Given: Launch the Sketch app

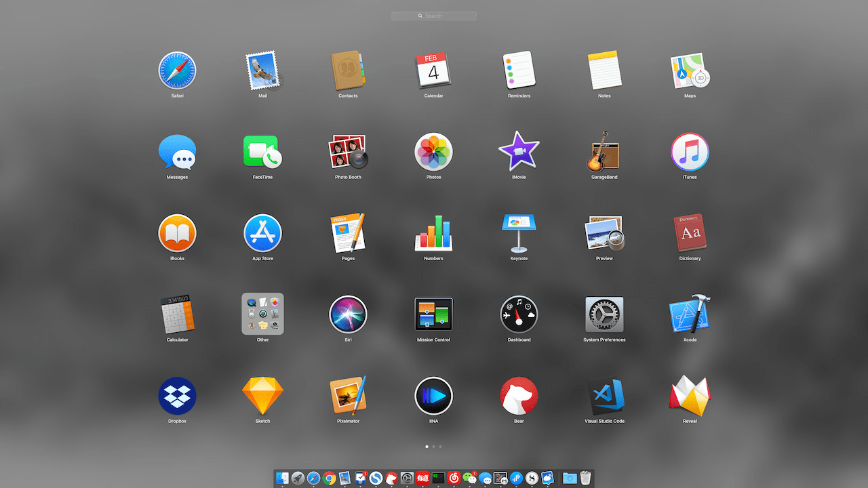Looking at the screenshot, I should tap(262, 396).
